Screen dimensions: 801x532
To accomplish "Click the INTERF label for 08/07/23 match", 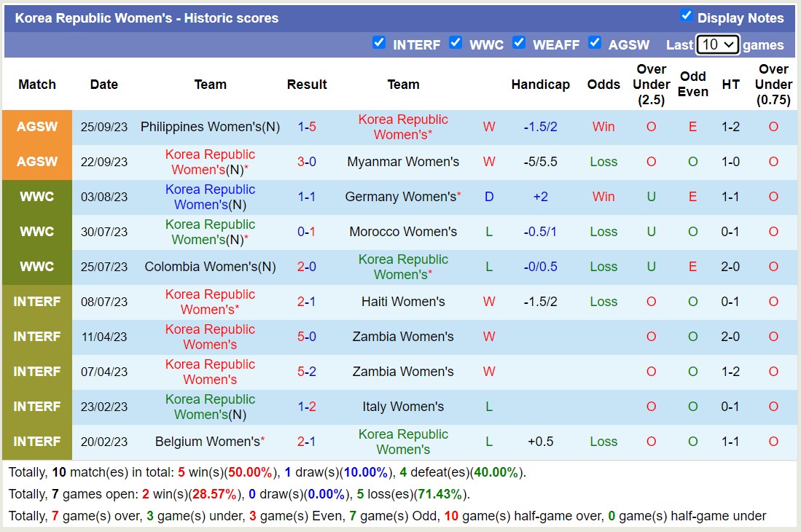I will (x=37, y=302).
